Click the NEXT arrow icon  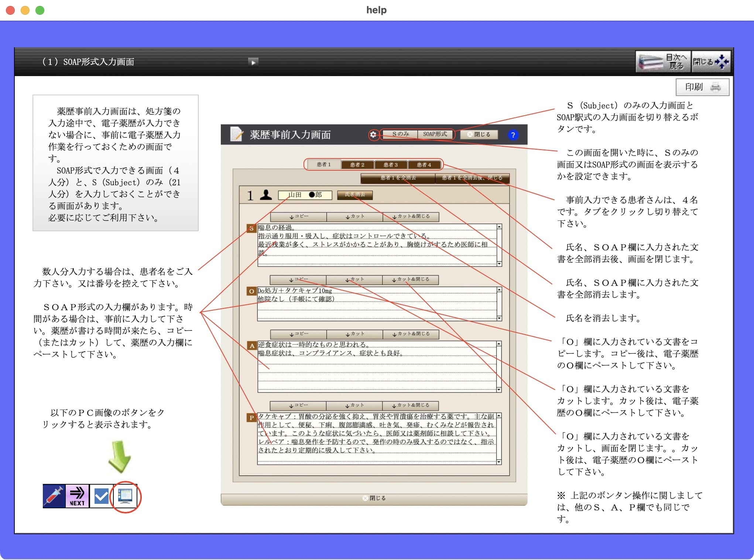click(77, 496)
